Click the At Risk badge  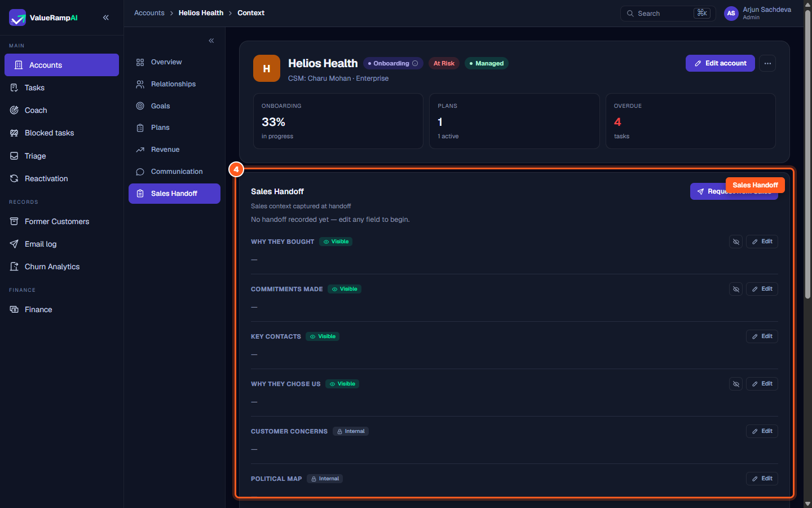(x=444, y=63)
